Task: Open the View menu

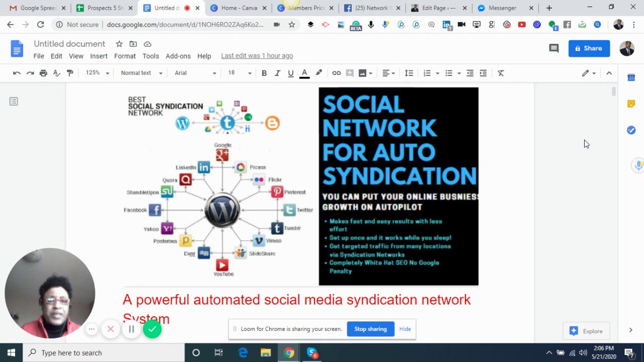Action: click(76, 56)
